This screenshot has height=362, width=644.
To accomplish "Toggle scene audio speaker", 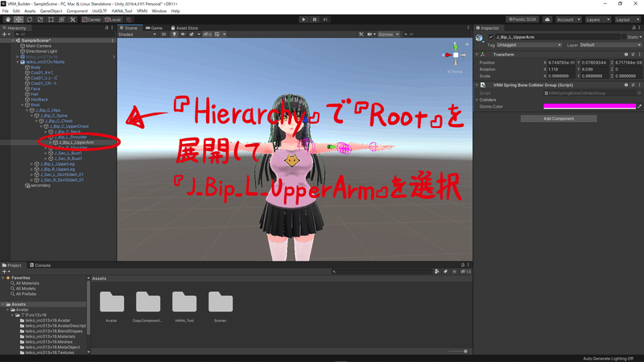I will pyautogui.click(x=183, y=35).
